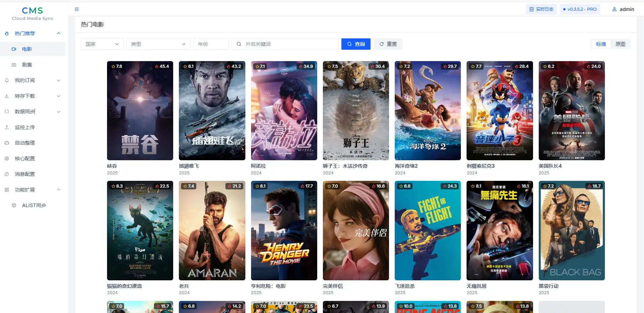This screenshot has width=644, height=313.
Task: Click the download icon for 转存下载
Action: [x=7, y=96]
